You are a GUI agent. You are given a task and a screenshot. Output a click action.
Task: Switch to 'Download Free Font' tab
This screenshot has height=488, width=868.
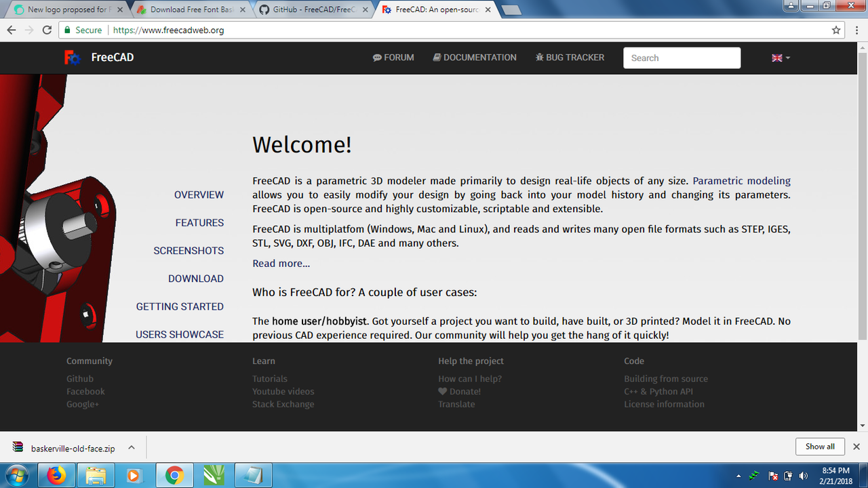pyautogui.click(x=189, y=10)
